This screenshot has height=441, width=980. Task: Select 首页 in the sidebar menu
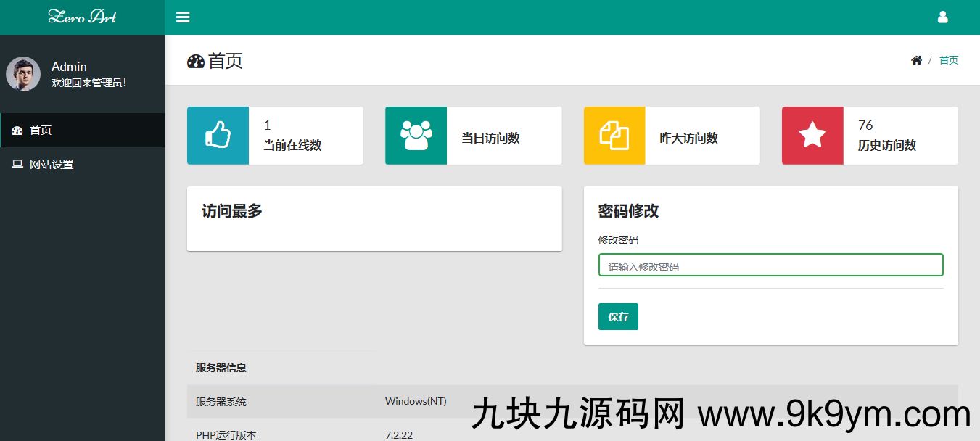(x=41, y=130)
